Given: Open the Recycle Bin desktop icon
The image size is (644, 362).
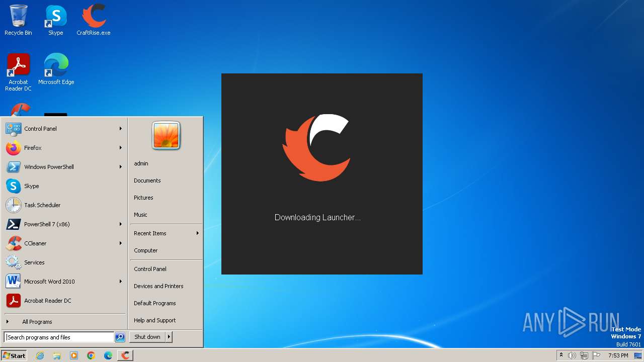Looking at the screenshot, I should coord(18,20).
